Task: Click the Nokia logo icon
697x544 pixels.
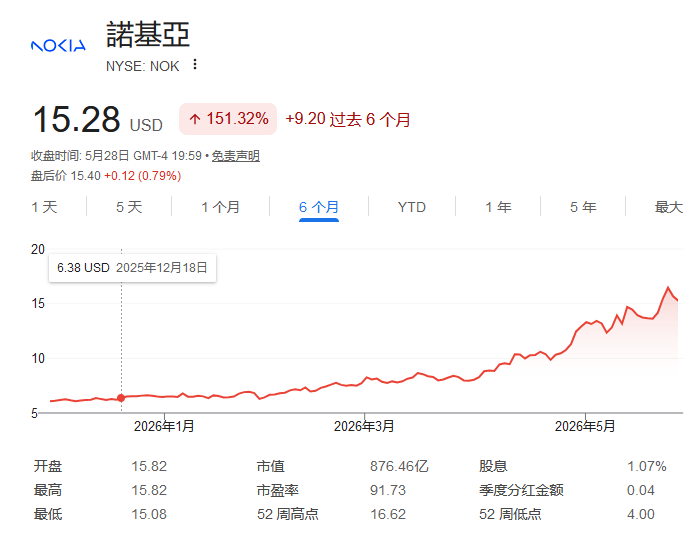Action: [58, 45]
